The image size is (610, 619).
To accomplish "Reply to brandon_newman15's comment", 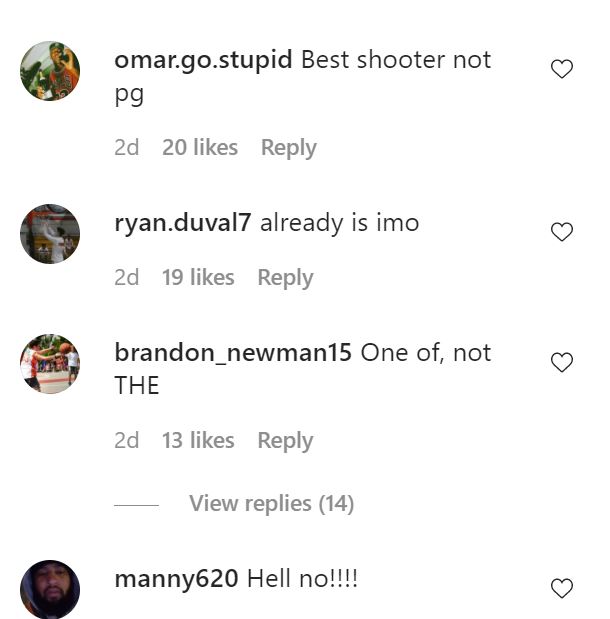I will [x=285, y=441].
